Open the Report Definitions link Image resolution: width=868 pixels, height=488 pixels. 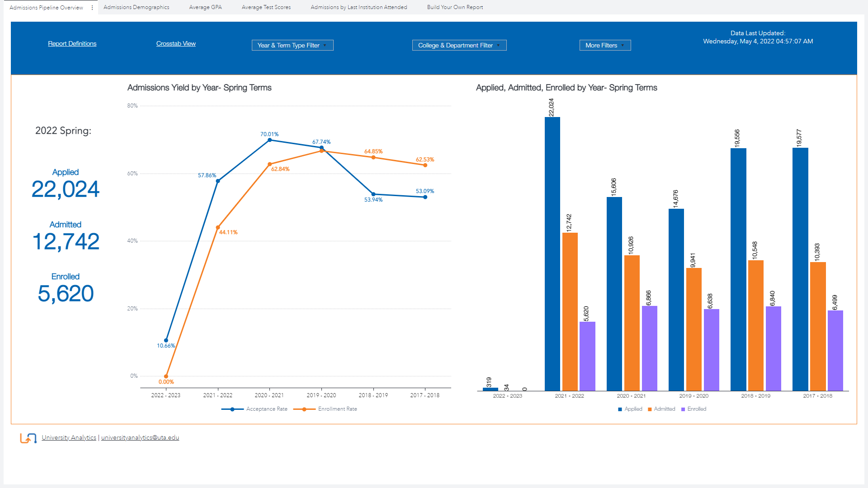(x=72, y=44)
